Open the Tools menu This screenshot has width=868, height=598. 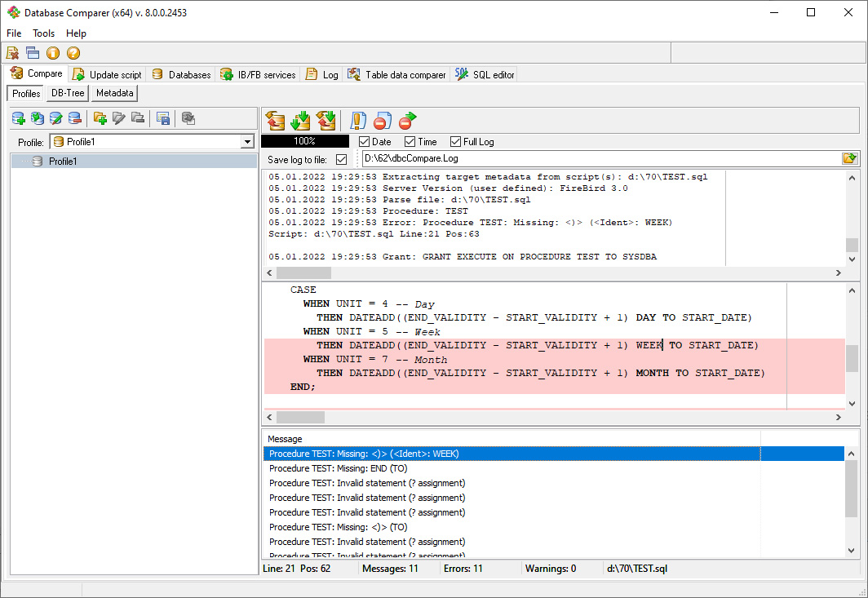[x=43, y=33]
